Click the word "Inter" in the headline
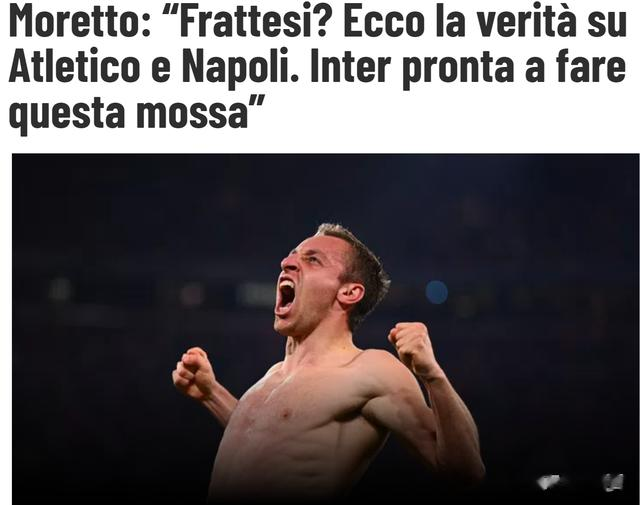 352,66
